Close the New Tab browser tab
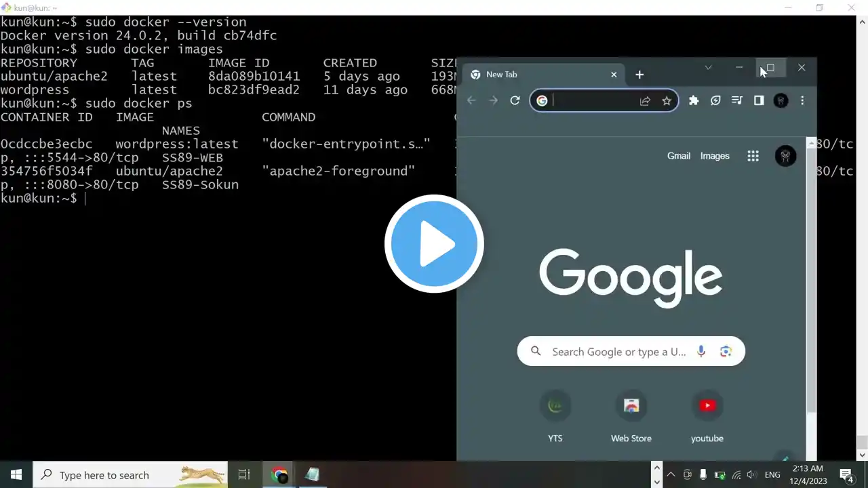 [x=614, y=75]
